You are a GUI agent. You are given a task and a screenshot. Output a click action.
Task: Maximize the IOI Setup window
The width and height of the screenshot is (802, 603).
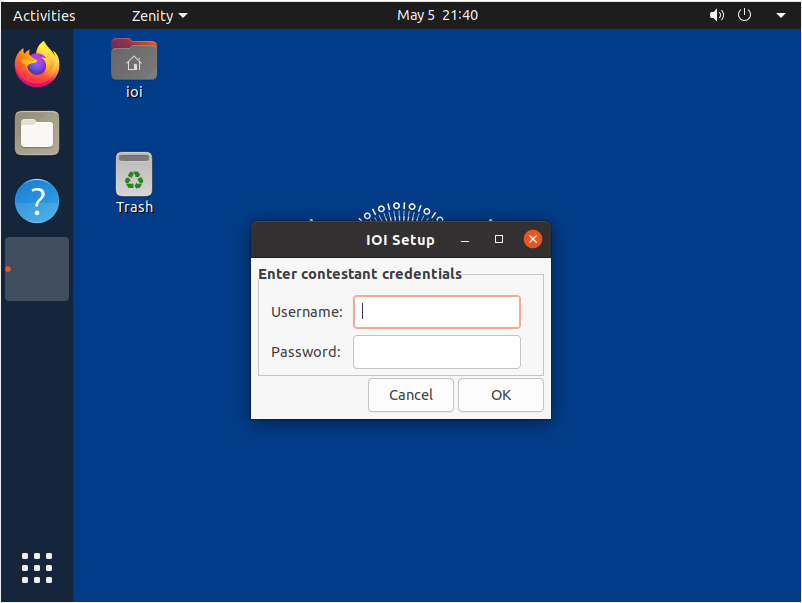(x=499, y=239)
